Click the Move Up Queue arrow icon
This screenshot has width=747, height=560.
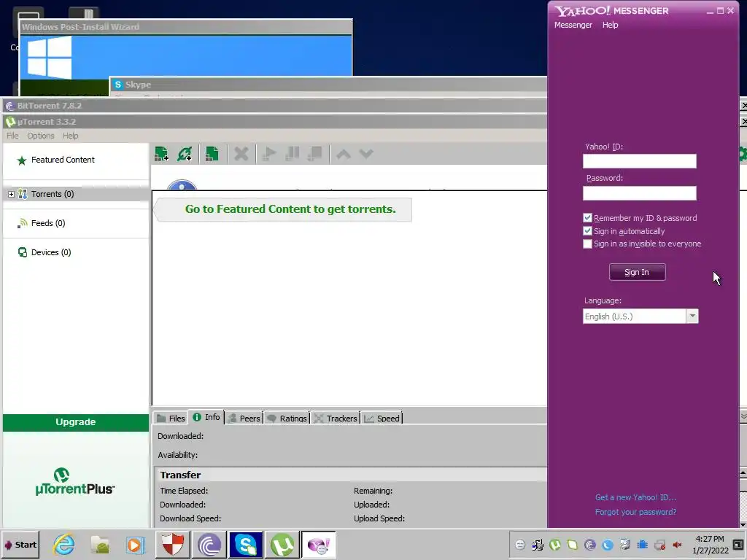point(344,154)
